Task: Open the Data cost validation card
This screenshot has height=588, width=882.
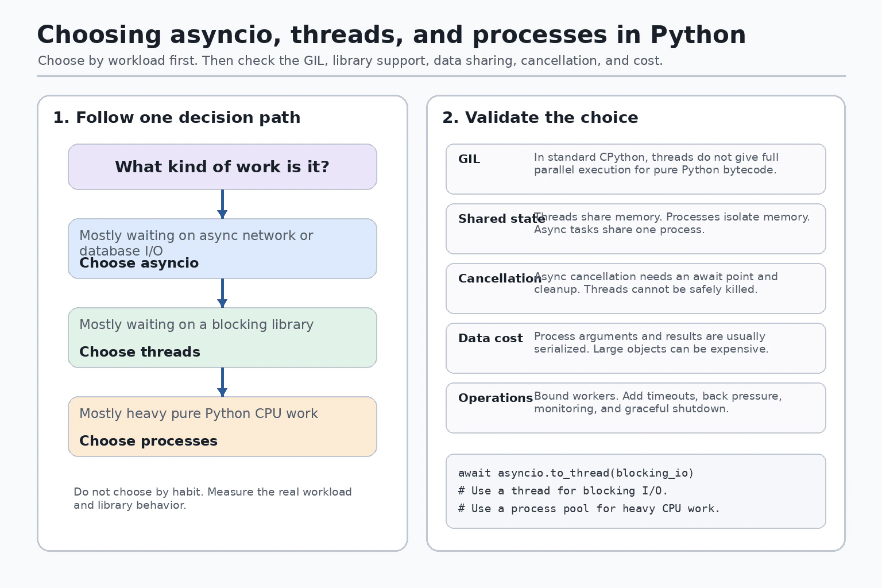Action: [x=636, y=348]
